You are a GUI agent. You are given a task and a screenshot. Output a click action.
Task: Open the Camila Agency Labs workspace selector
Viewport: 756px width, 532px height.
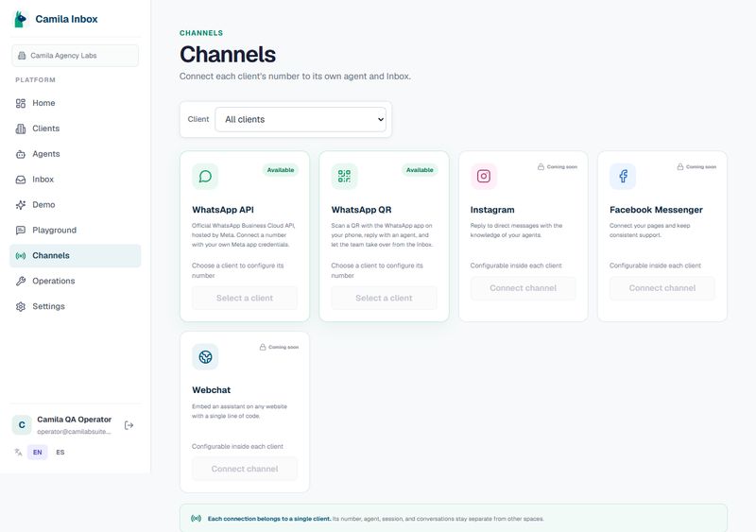click(x=76, y=56)
